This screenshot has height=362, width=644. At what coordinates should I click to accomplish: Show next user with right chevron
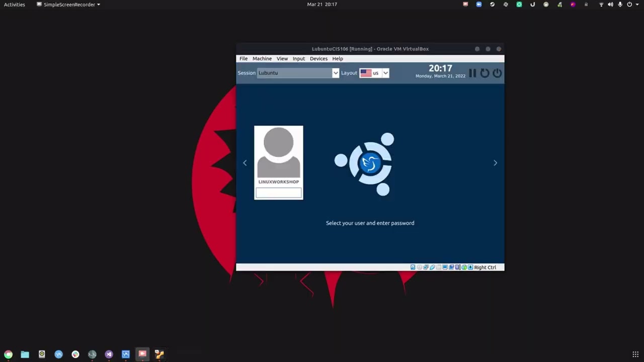pyautogui.click(x=495, y=163)
